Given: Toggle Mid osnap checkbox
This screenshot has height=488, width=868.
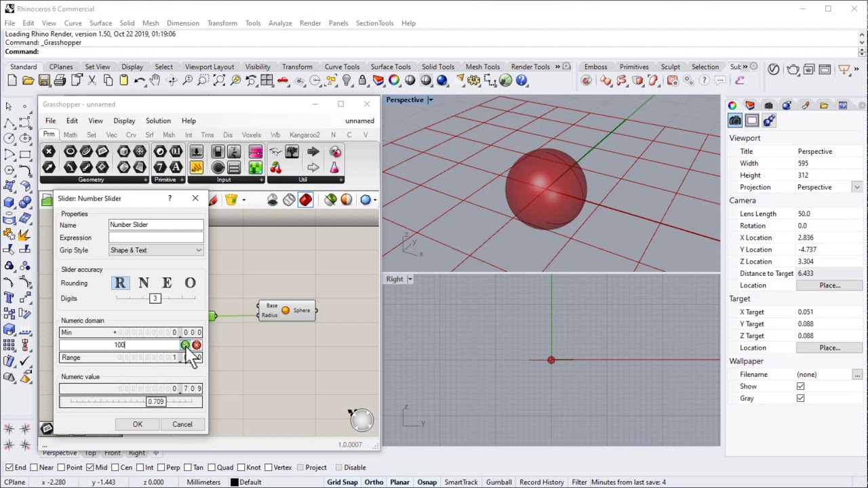Looking at the screenshot, I should 90,468.
